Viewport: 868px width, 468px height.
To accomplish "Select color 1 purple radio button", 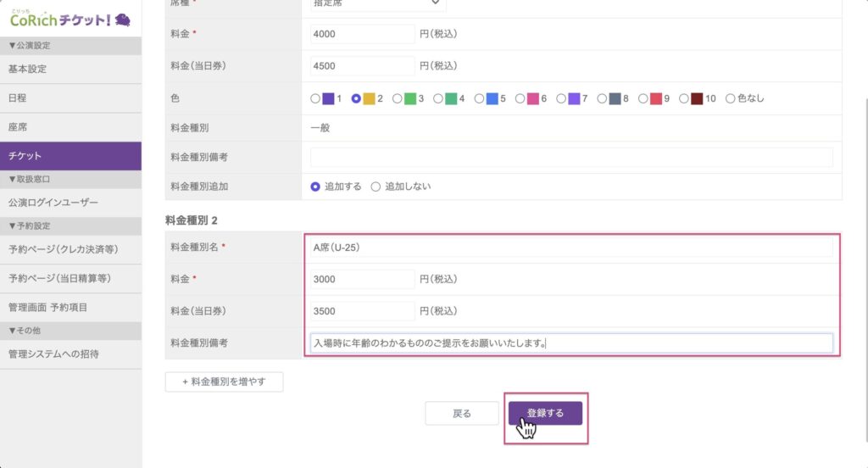I will pyautogui.click(x=316, y=98).
